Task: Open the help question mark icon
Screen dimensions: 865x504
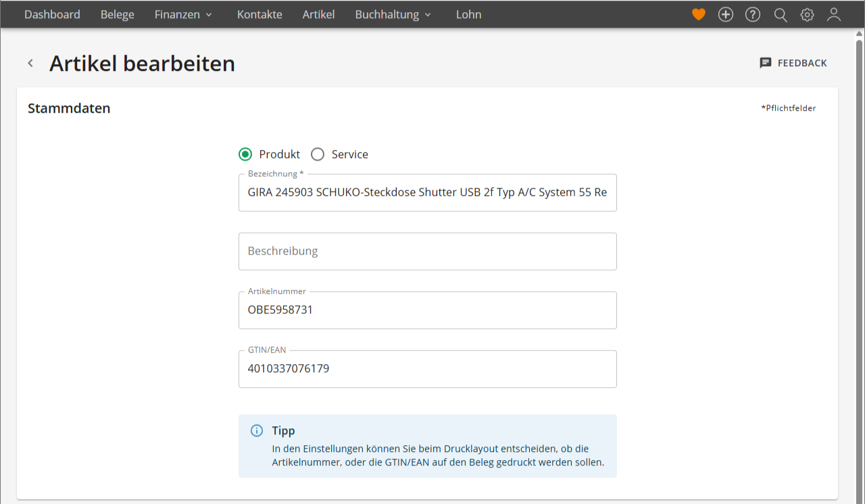Action: 753,14
